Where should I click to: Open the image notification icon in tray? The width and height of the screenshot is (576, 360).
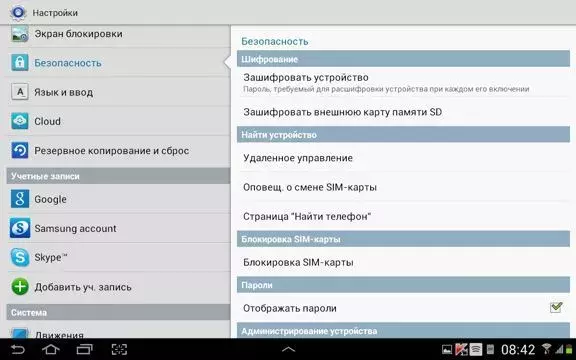click(x=447, y=350)
